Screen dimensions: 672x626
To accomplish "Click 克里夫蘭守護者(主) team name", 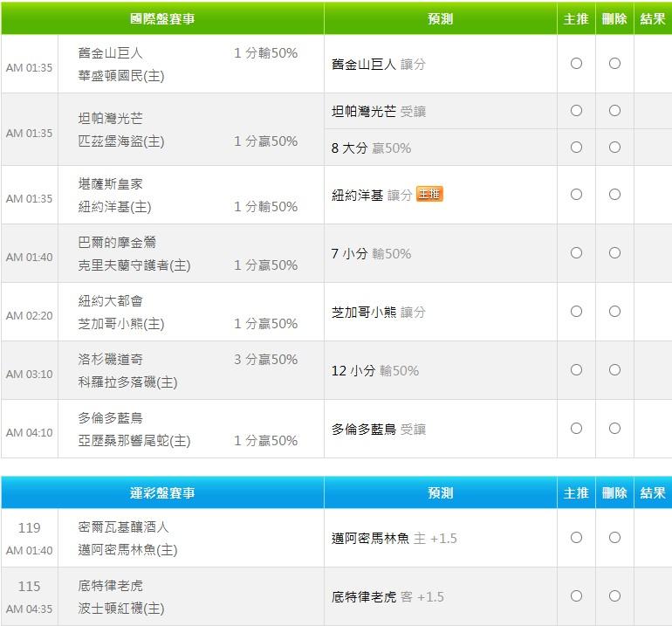I will 134,265.
